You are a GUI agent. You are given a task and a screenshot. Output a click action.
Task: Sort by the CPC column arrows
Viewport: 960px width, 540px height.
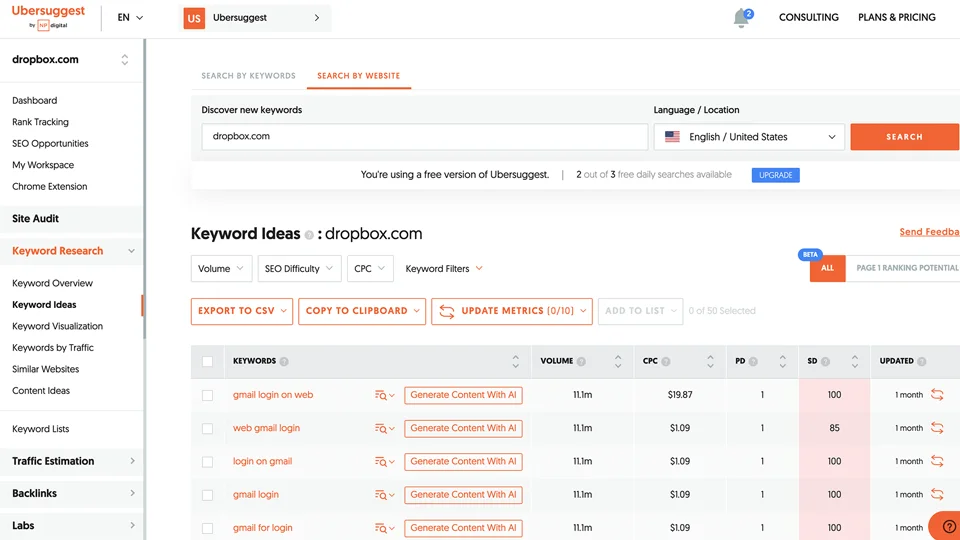coord(710,361)
